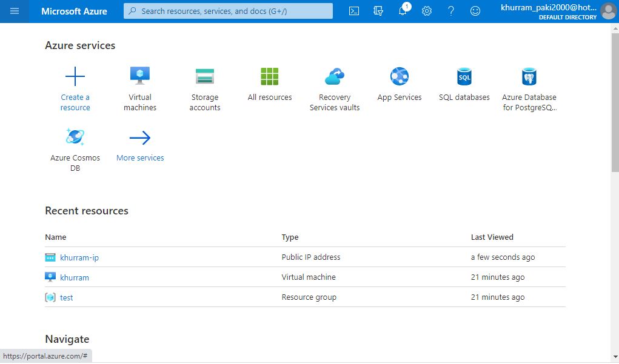The height and width of the screenshot is (364, 619).
Task: Open the Storage accounts service icon
Action: [x=205, y=76]
